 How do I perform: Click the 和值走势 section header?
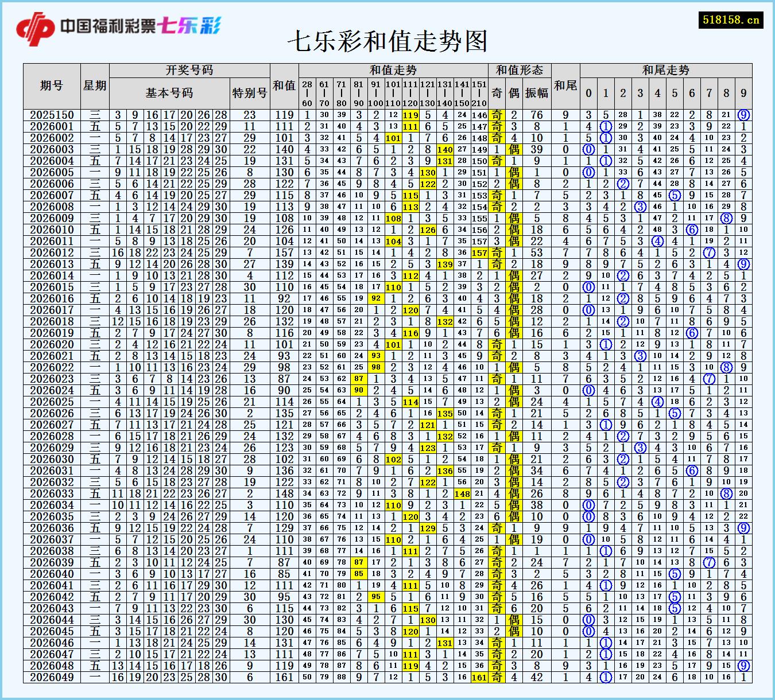click(x=393, y=71)
